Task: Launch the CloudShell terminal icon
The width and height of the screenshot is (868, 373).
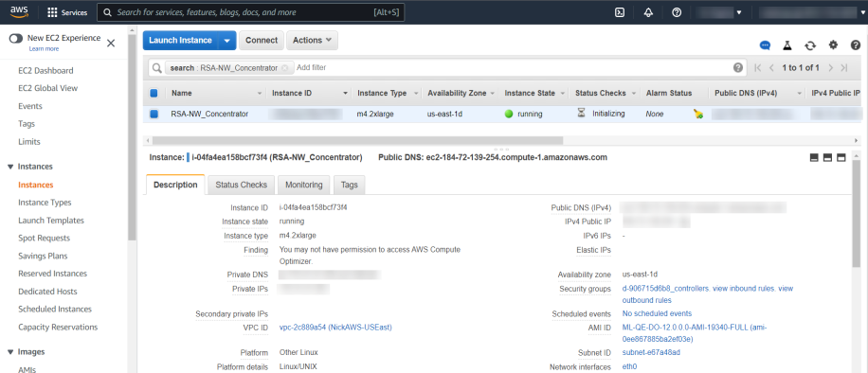Action: 620,12
